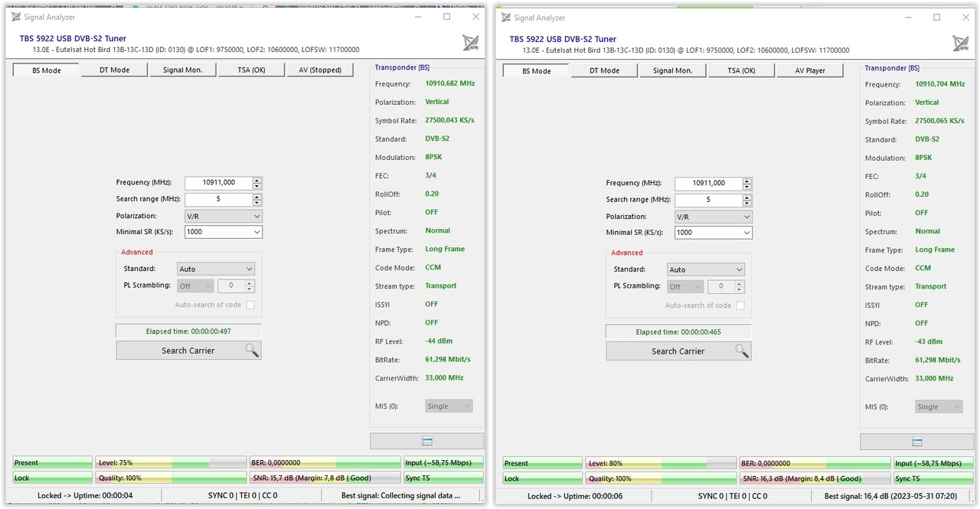Click Quality 100% bar in right window
This screenshot has width=980, height=509.
coord(661,478)
